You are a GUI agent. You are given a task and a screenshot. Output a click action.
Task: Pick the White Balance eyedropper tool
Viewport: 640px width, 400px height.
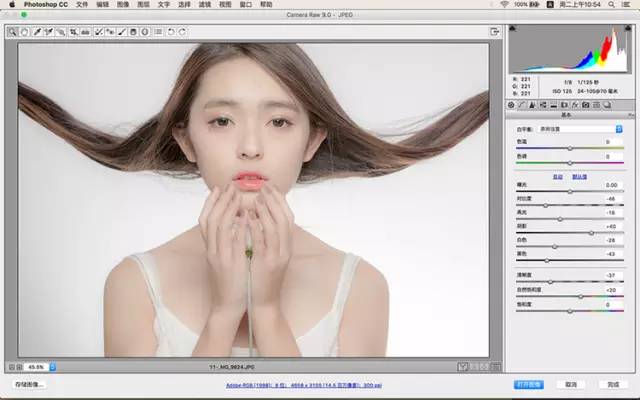(37, 32)
